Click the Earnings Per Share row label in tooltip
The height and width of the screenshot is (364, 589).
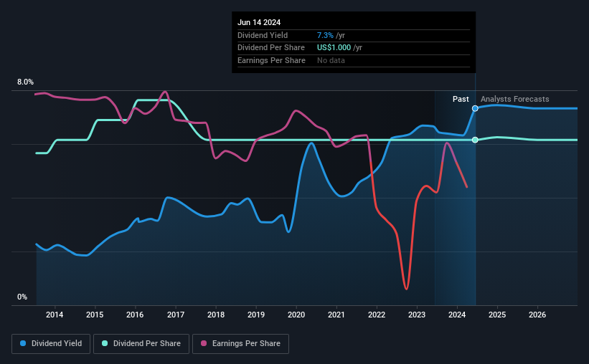(x=271, y=60)
